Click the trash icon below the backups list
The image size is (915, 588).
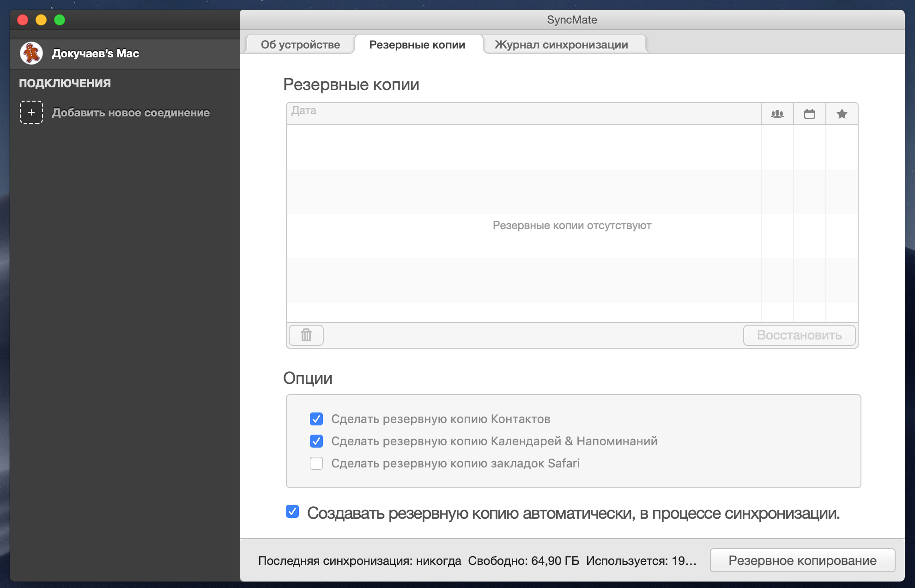pos(306,335)
